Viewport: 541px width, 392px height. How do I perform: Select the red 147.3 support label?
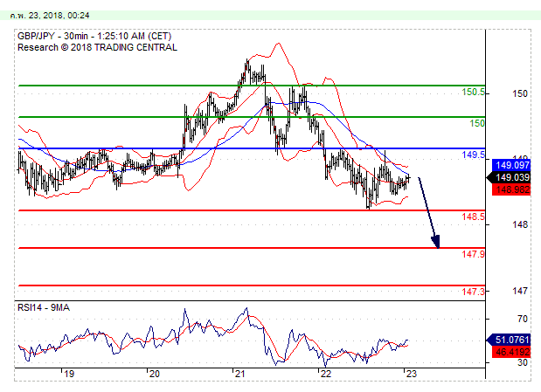[x=473, y=292]
